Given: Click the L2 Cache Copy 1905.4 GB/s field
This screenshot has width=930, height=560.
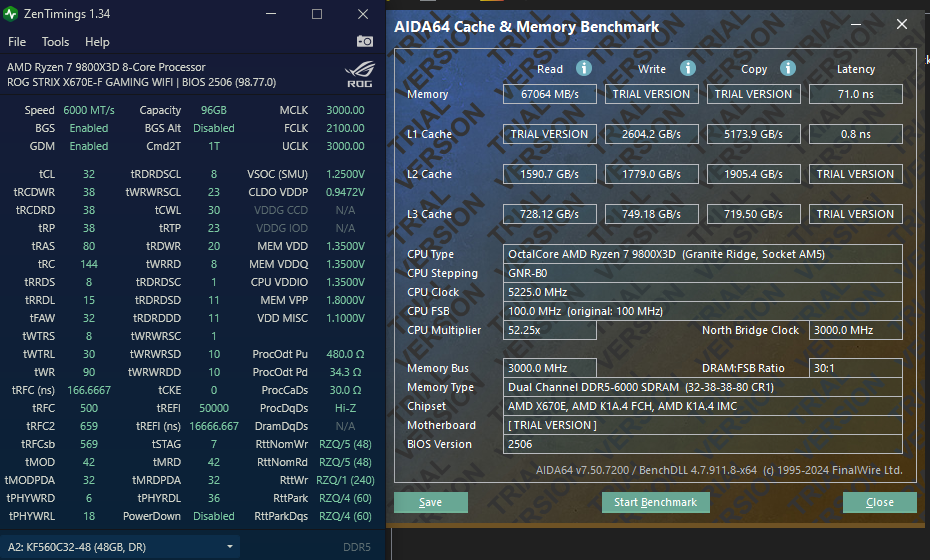Looking at the screenshot, I should click(753, 174).
